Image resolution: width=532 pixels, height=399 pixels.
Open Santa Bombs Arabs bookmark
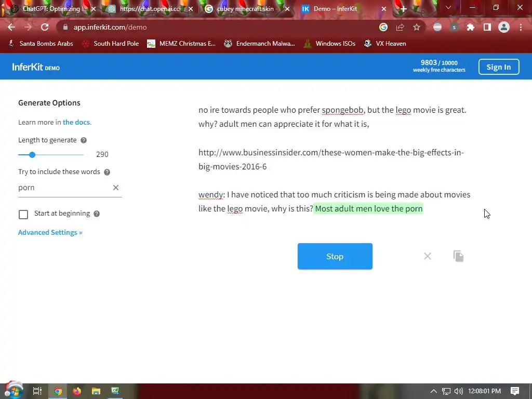pyautogui.click(x=41, y=44)
